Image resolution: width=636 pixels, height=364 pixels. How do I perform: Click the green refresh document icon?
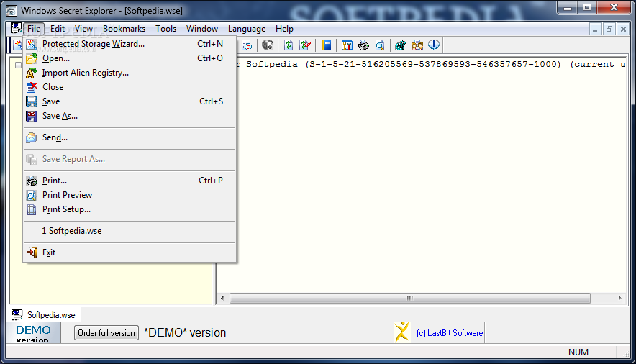click(x=289, y=45)
